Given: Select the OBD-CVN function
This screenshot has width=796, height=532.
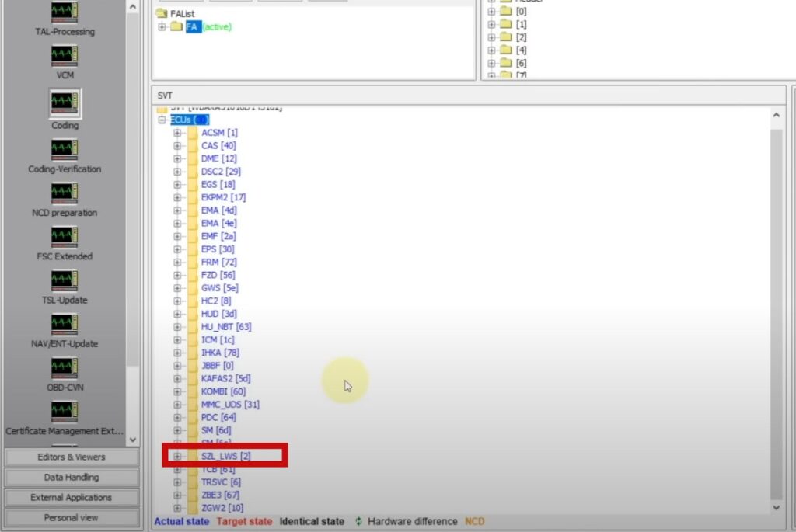Looking at the screenshot, I should pyautogui.click(x=65, y=369).
